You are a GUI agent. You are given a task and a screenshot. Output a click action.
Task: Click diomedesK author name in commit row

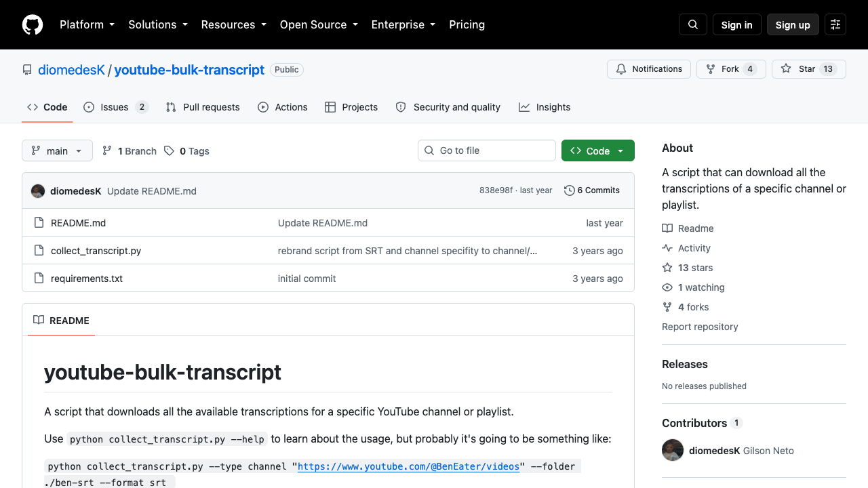(76, 191)
